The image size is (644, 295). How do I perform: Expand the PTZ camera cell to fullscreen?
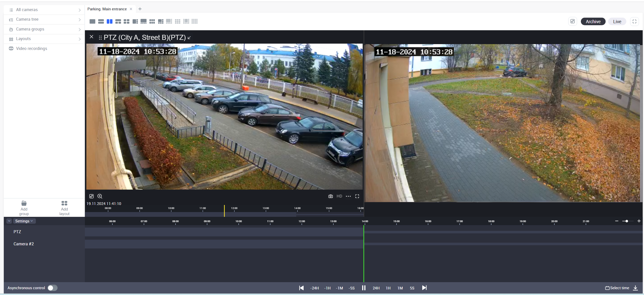pyautogui.click(x=357, y=196)
